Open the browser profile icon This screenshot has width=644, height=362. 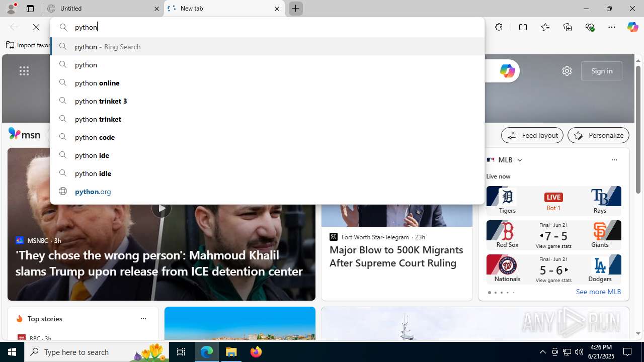pos(11,9)
